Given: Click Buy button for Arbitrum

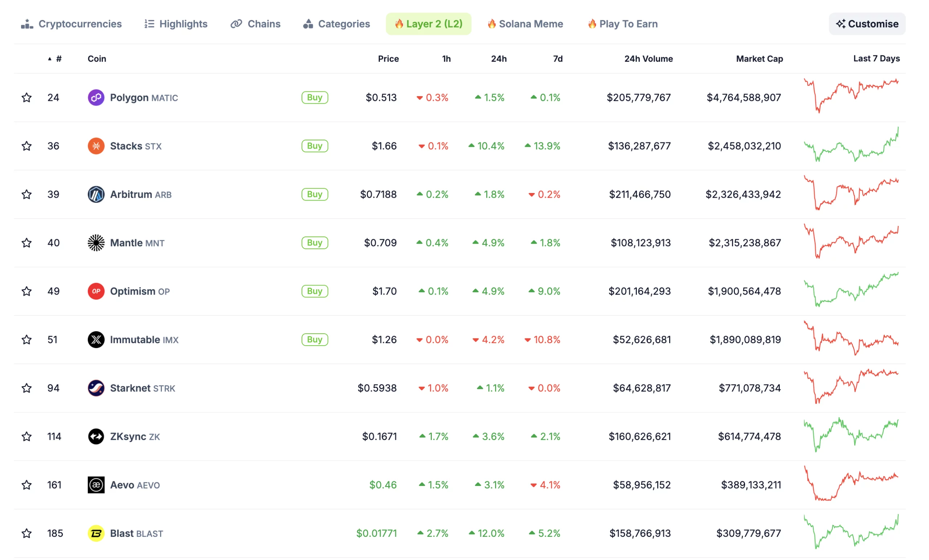Looking at the screenshot, I should point(315,194).
